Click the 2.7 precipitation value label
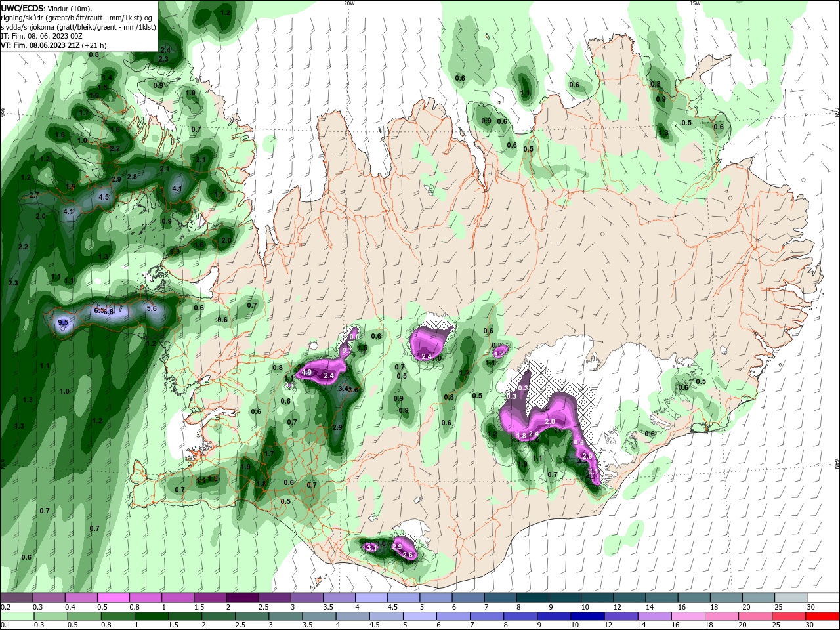The width and height of the screenshot is (840, 630). 34,195
